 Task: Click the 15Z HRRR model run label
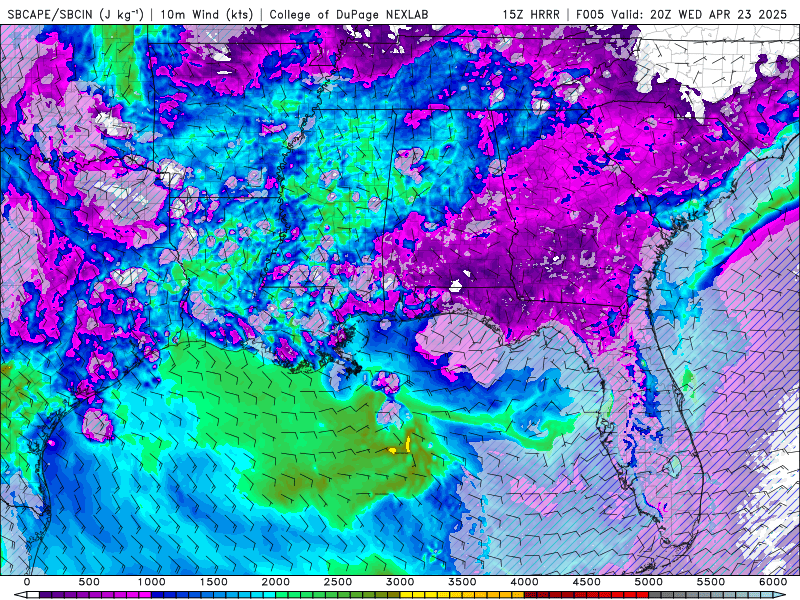[x=531, y=14]
